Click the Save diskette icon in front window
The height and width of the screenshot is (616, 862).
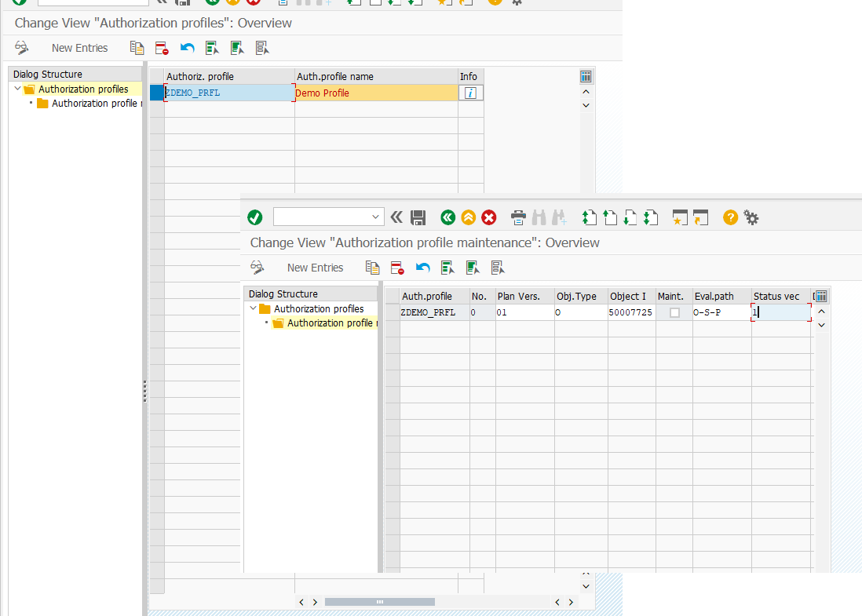418,217
